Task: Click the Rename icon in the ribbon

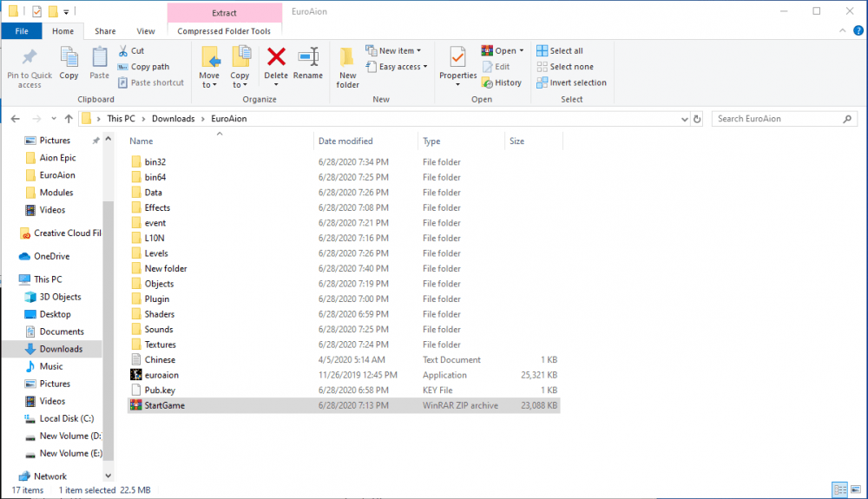Action: pyautogui.click(x=308, y=64)
